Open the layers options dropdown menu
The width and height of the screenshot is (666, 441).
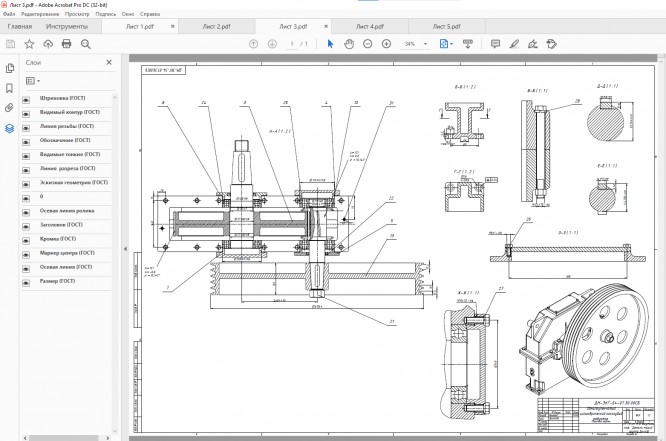point(33,78)
